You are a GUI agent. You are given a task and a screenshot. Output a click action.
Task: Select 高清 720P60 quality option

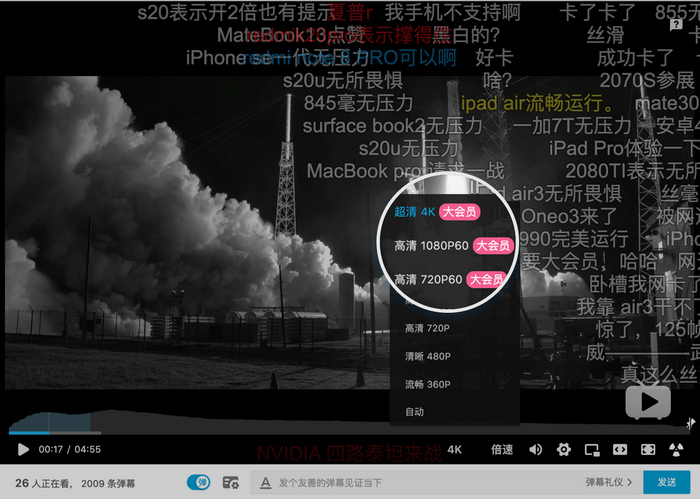[x=451, y=279]
